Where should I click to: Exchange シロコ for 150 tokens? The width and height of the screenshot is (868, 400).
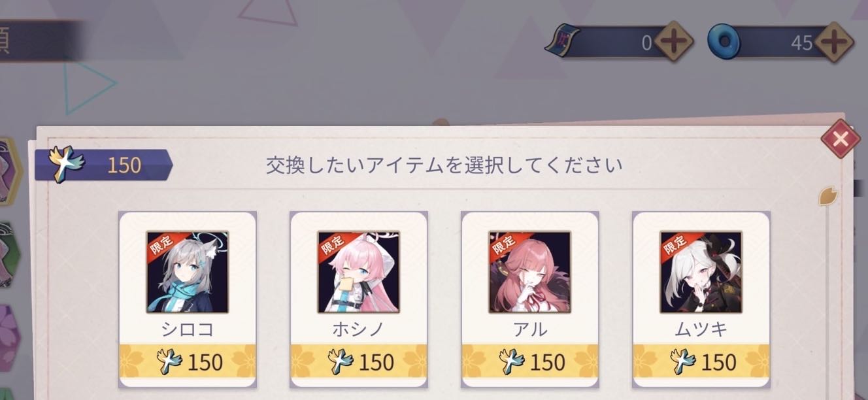pyautogui.click(x=188, y=362)
